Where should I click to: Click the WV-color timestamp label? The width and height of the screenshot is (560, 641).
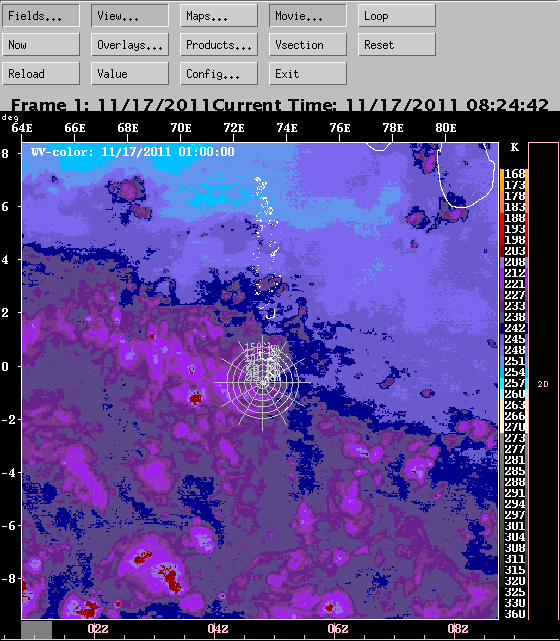tap(133, 152)
